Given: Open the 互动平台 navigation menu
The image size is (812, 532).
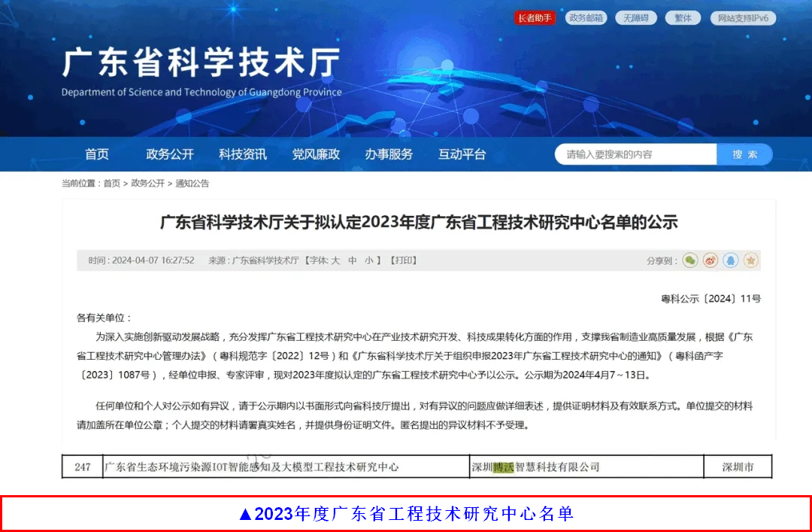Looking at the screenshot, I should 462,154.
